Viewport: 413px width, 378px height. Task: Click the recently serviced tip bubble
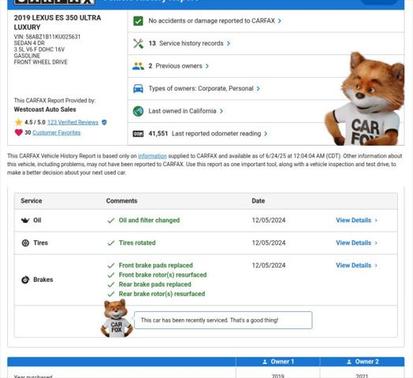[223, 320]
